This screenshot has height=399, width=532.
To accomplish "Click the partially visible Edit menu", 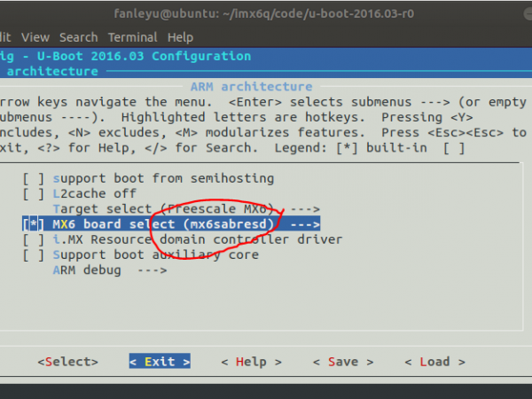I will coord(5,37).
